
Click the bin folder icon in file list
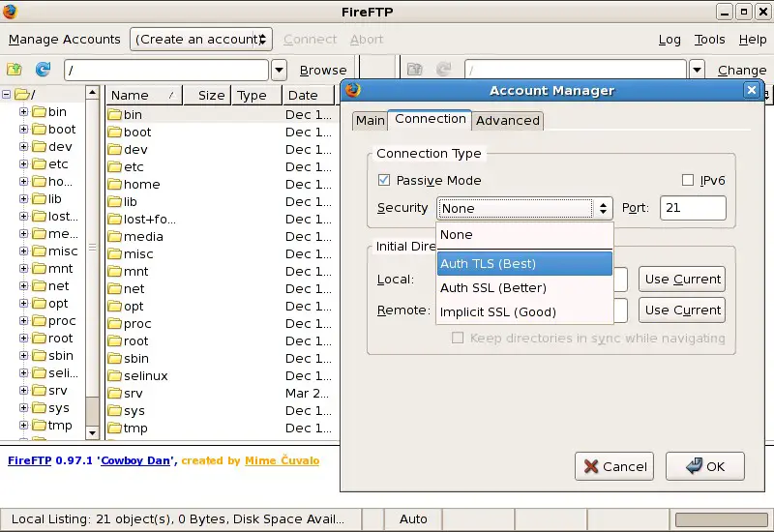click(x=115, y=115)
